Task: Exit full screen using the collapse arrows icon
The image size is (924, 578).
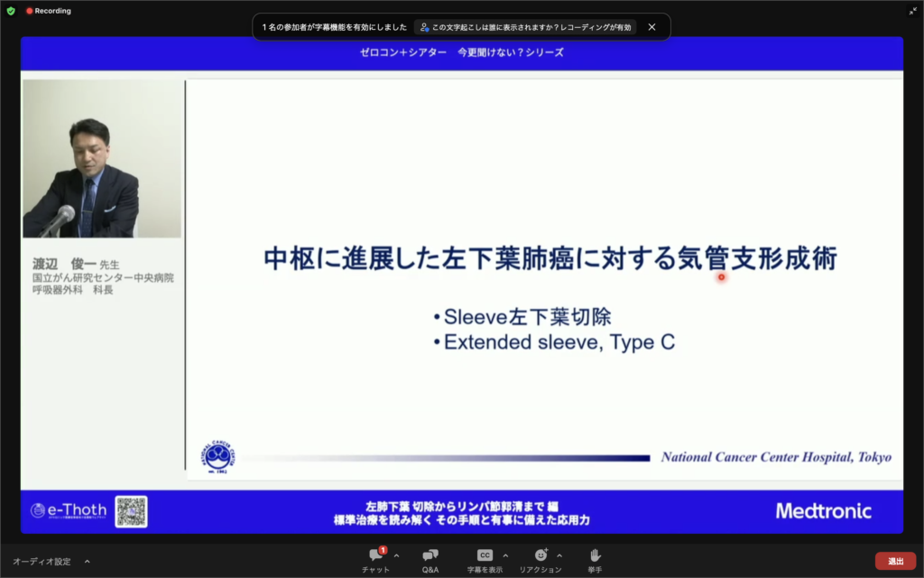Action: click(912, 11)
